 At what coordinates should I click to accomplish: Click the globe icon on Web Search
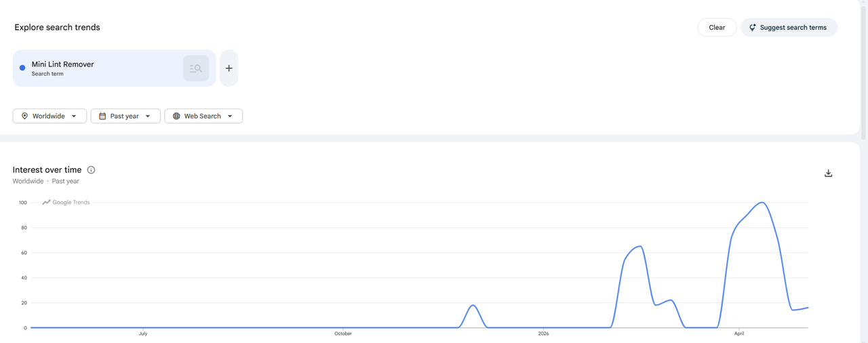click(176, 116)
